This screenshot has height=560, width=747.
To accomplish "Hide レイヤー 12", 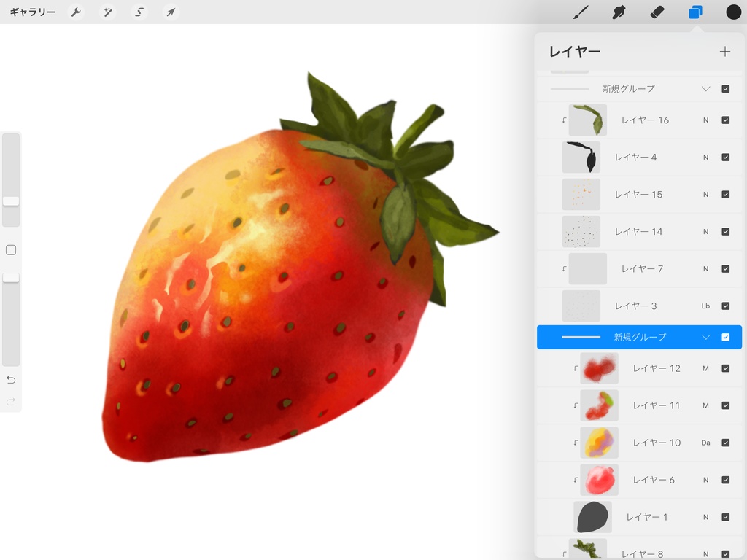I will click(726, 368).
